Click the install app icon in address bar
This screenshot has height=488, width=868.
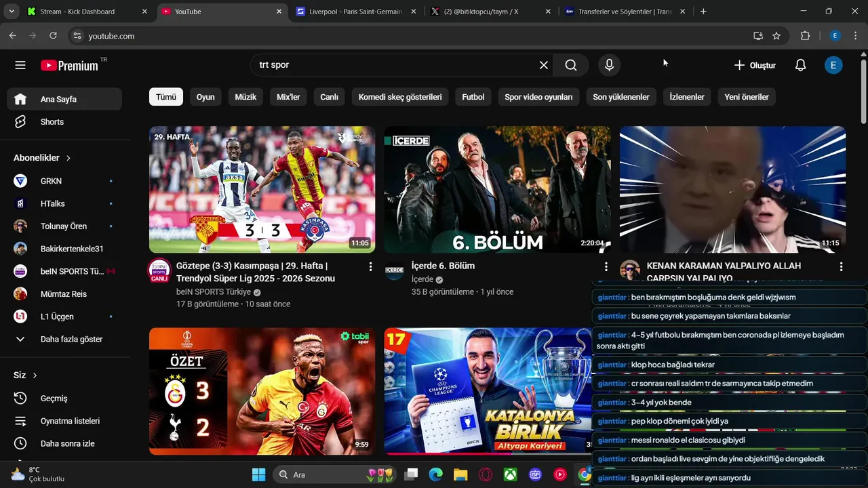click(758, 36)
